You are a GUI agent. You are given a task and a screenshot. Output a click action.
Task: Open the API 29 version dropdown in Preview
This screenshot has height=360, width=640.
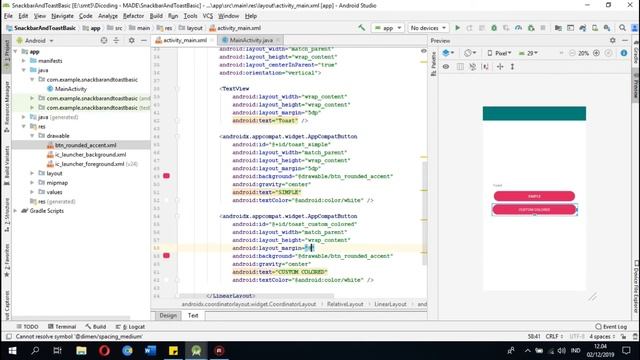point(528,53)
